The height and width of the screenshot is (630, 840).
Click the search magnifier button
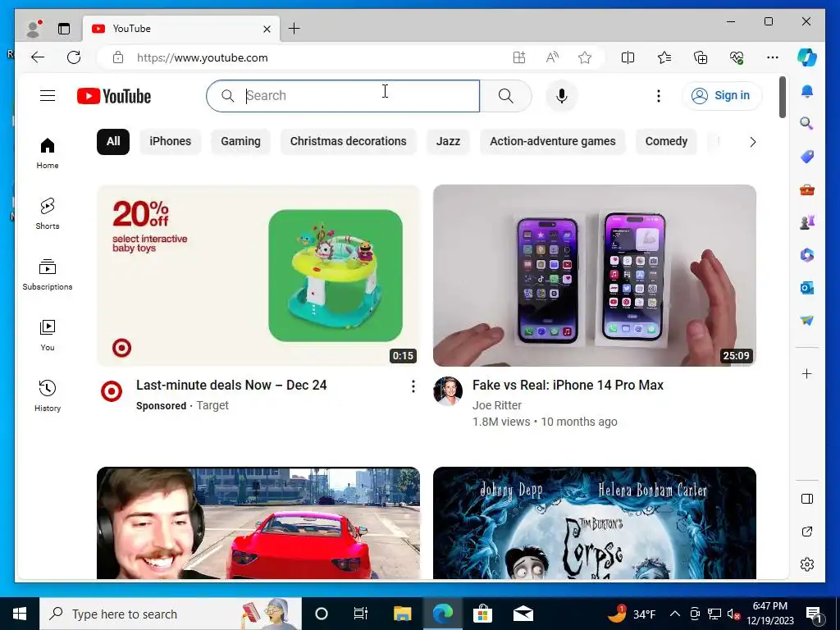pyautogui.click(x=505, y=96)
